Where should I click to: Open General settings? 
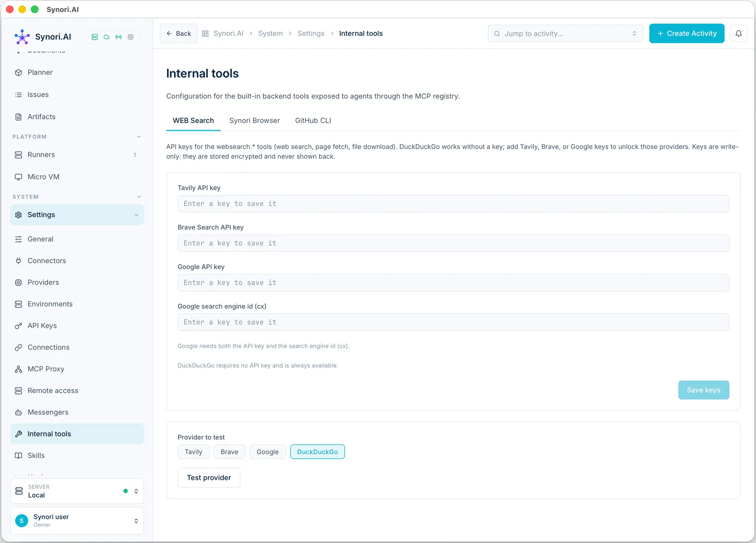(77, 239)
